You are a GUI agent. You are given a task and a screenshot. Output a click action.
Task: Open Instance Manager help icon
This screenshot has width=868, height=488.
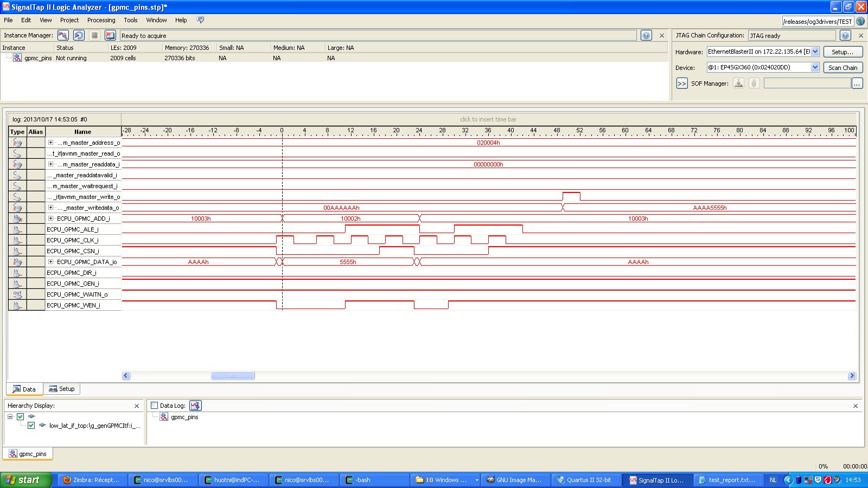646,35
